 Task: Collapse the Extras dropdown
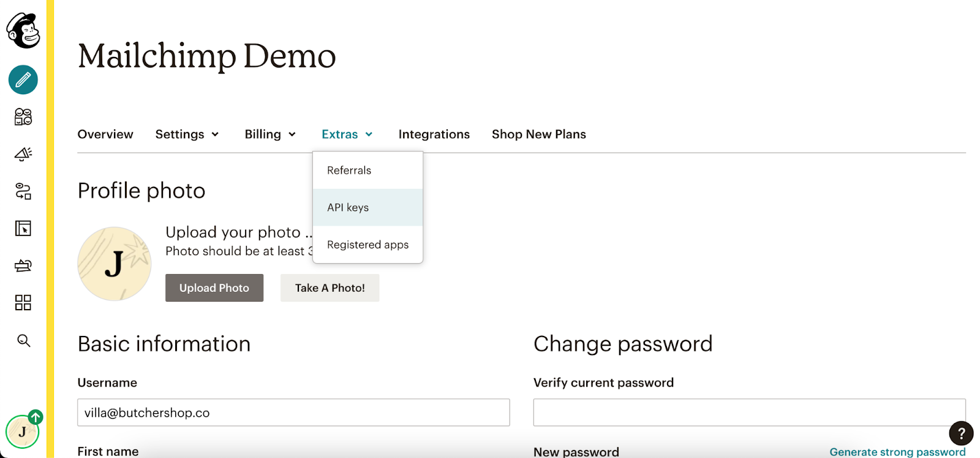point(347,134)
